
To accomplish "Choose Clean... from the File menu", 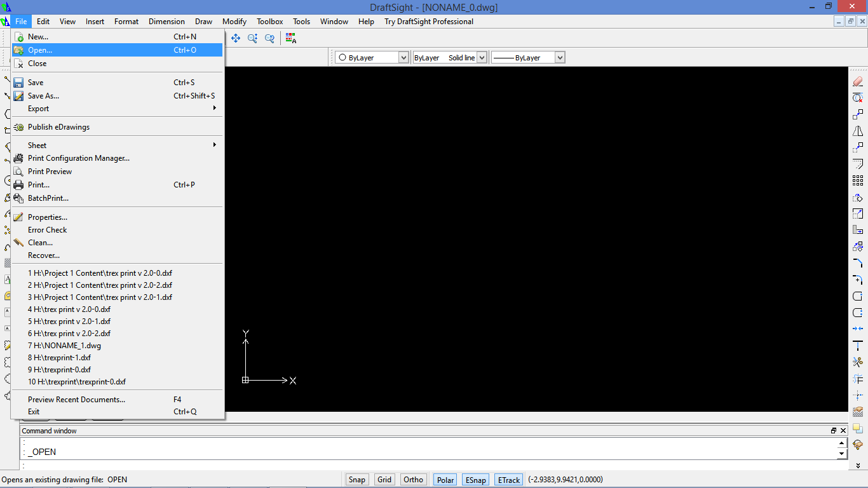I will [118, 243].
